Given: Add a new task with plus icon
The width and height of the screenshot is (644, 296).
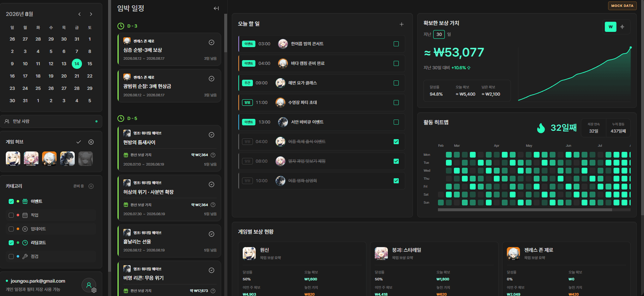Looking at the screenshot, I should (x=401, y=24).
